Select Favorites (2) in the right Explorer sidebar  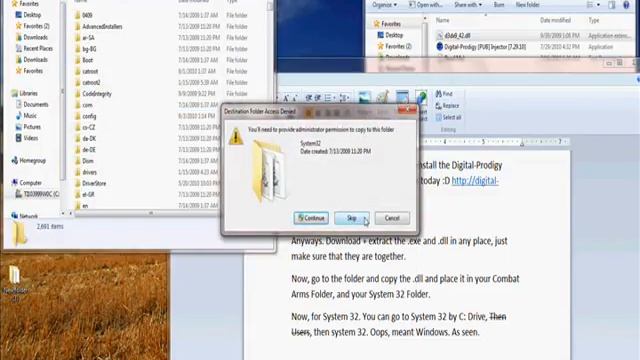(394, 46)
